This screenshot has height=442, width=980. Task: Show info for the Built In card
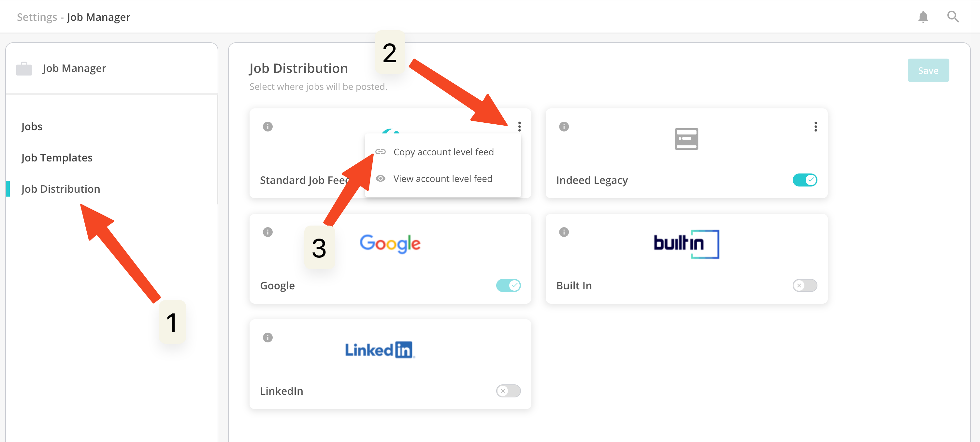tap(564, 232)
